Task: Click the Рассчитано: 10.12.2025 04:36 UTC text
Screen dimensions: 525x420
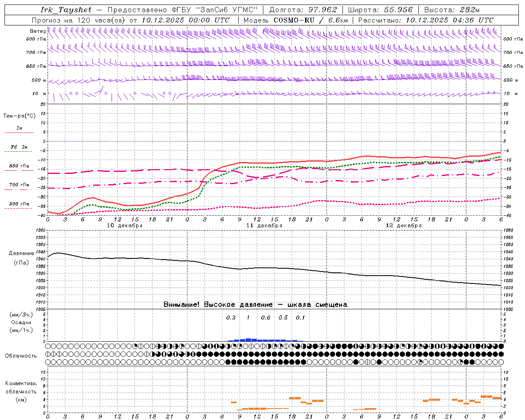Action: pyautogui.click(x=426, y=20)
